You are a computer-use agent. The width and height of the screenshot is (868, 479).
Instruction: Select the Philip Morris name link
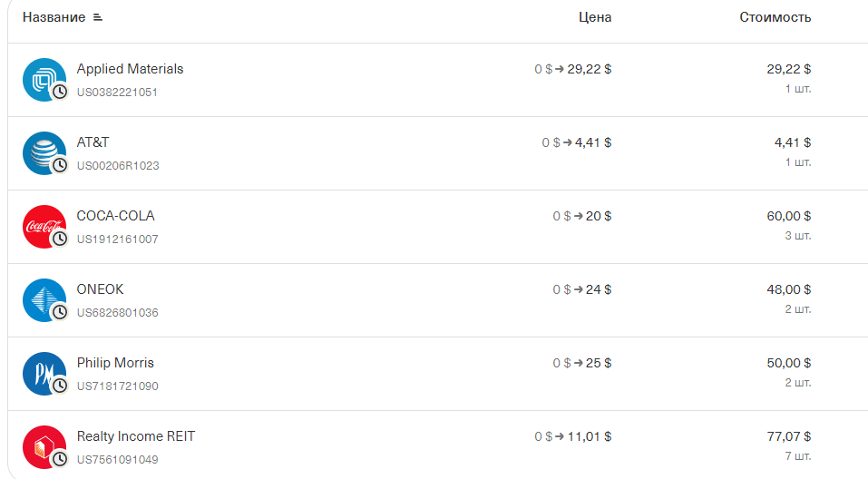click(115, 363)
